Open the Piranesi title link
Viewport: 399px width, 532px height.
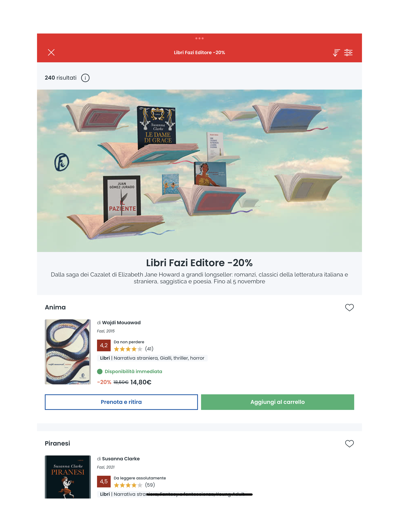[x=57, y=443]
